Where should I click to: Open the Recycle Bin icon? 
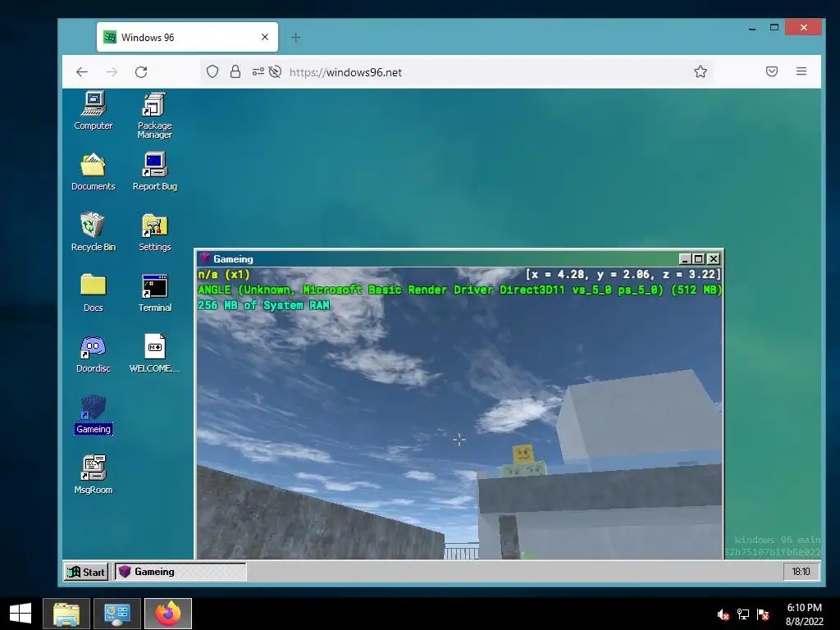94,231
